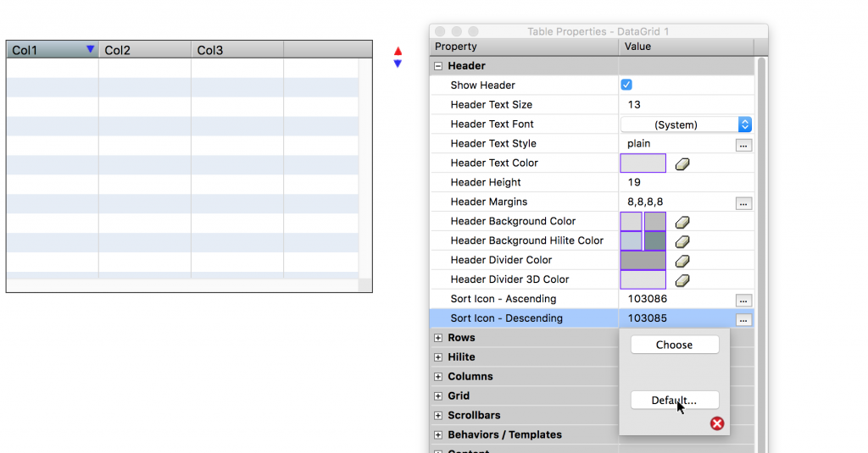Collapse the Header section

pos(438,66)
